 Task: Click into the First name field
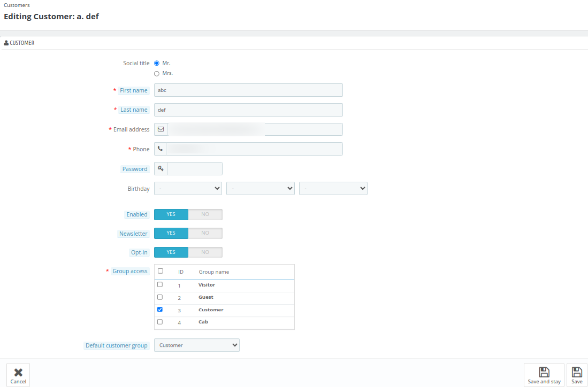tap(248, 90)
